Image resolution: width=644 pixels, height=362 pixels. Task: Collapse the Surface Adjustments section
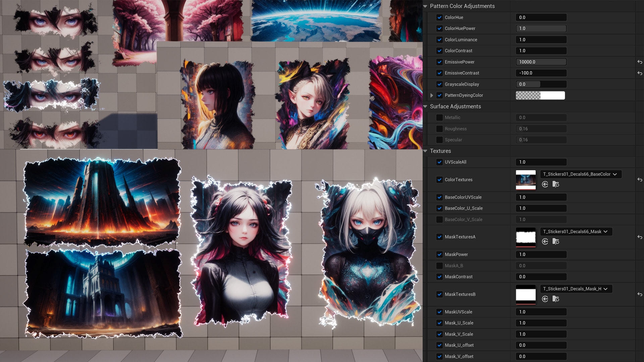(425, 107)
